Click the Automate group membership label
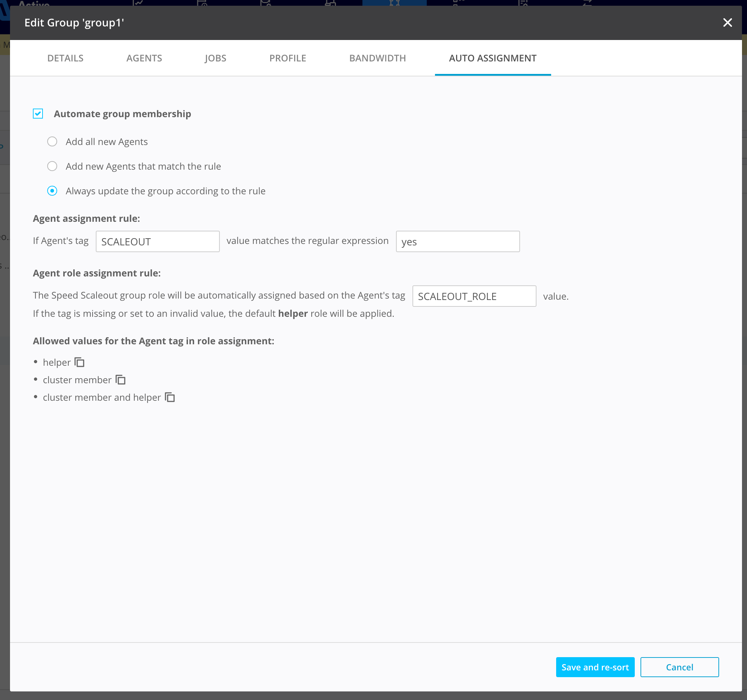This screenshot has height=700, width=747. coord(122,114)
